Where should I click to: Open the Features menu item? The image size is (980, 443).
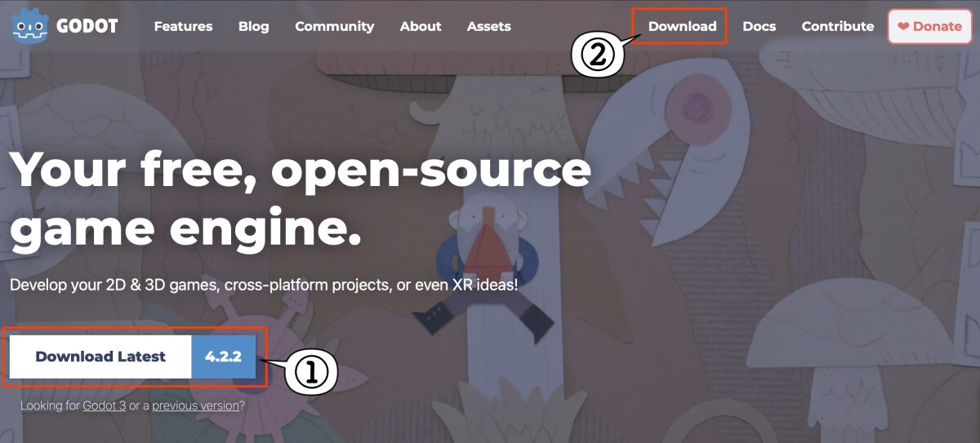(183, 26)
